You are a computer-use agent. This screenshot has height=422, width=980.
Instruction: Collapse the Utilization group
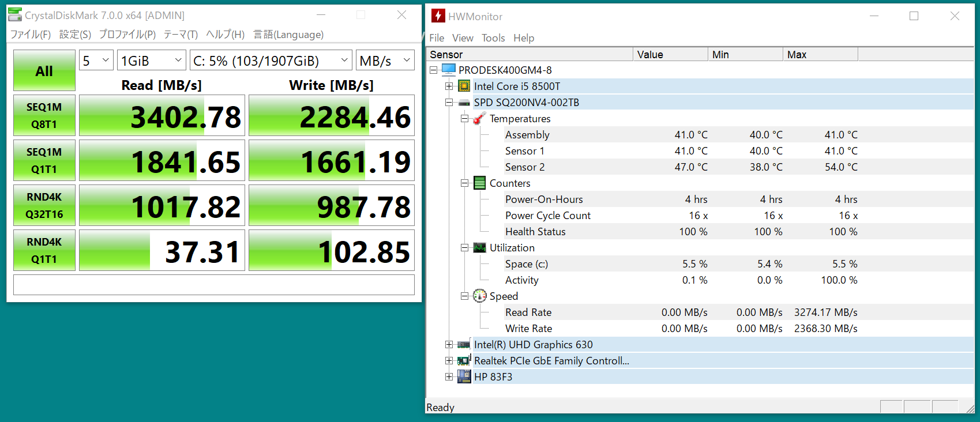[x=464, y=247]
